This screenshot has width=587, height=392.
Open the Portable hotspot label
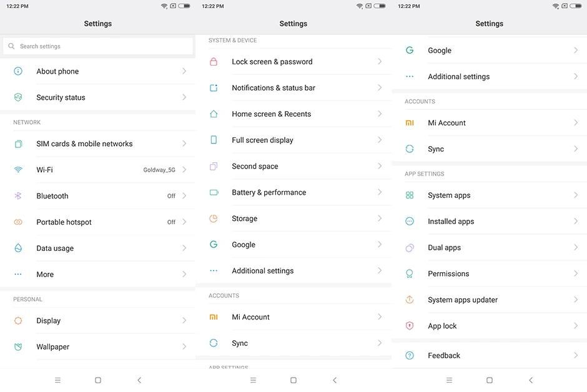(64, 222)
